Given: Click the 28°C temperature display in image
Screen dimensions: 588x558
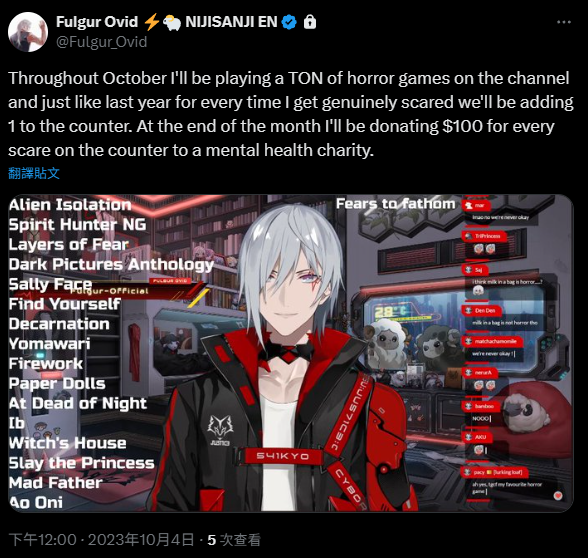Looking at the screenshot, I should coord(390,311).
